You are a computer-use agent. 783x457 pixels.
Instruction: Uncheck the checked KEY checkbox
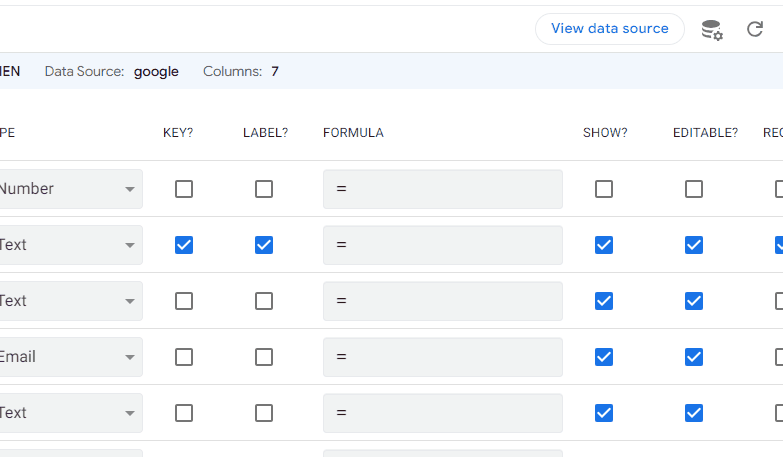coord(184,245)
